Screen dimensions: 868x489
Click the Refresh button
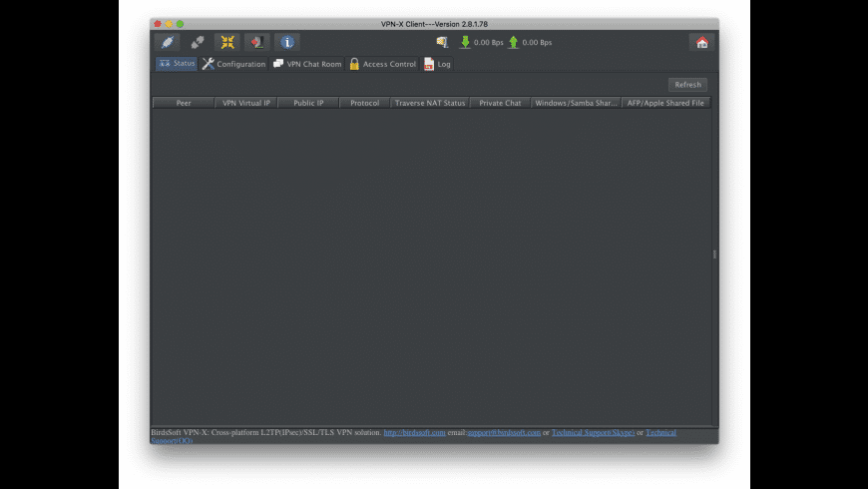point(687,85)
